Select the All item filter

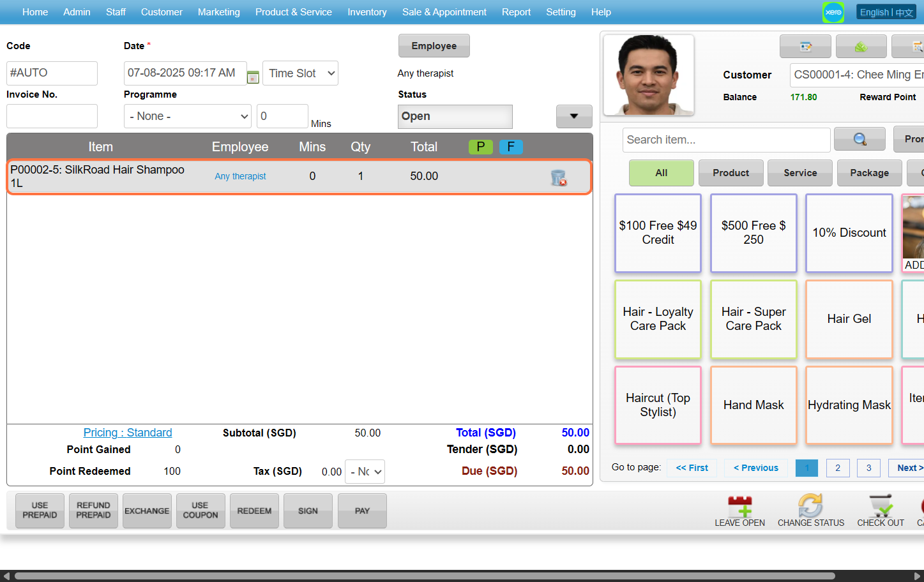coord(661,173)
